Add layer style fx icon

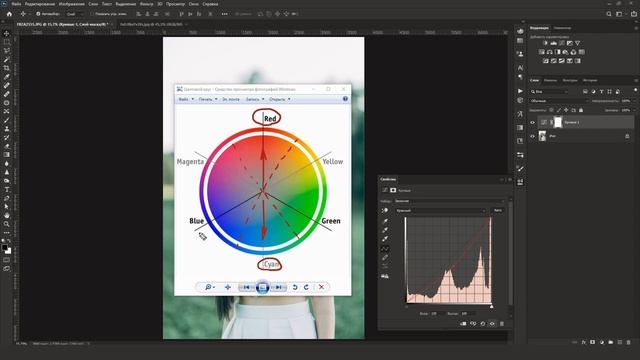[584, 342]
